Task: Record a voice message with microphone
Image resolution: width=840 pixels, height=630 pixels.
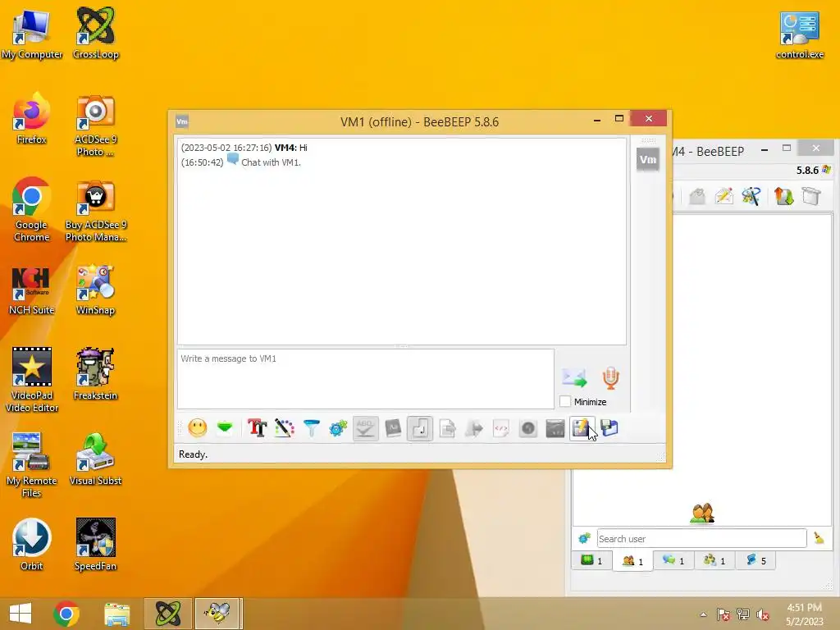Action: 610,377
